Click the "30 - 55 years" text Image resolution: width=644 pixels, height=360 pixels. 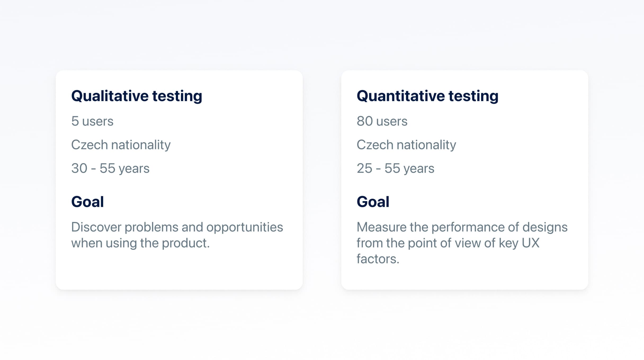110,168
